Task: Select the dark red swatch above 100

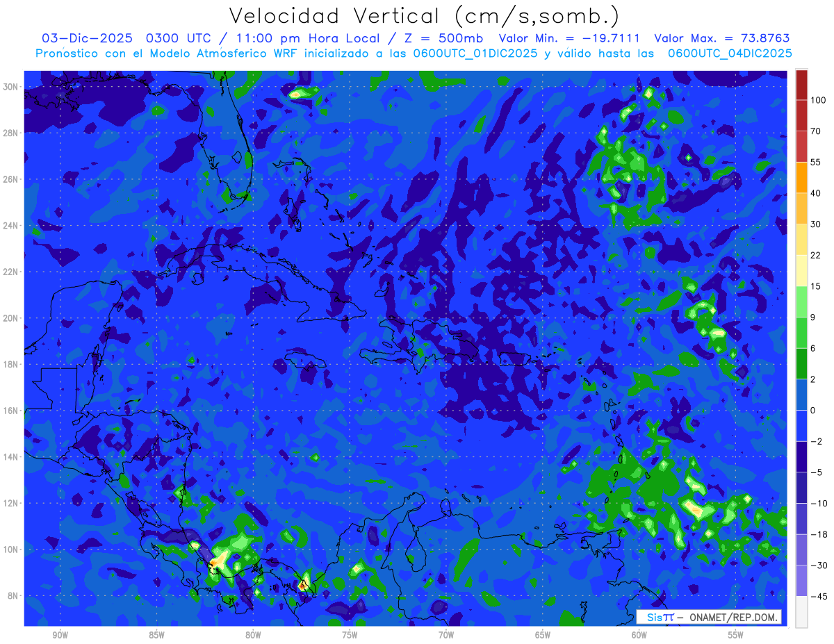Action: tap(801, 85)
